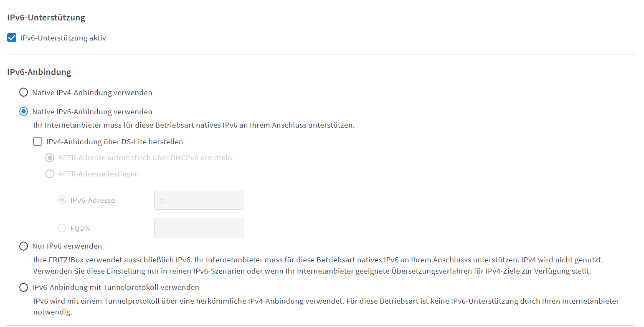The height and width of the screenshot is (327, 644).
Task: Click the IPv6-Adresse input field
Action: point(199,200)
